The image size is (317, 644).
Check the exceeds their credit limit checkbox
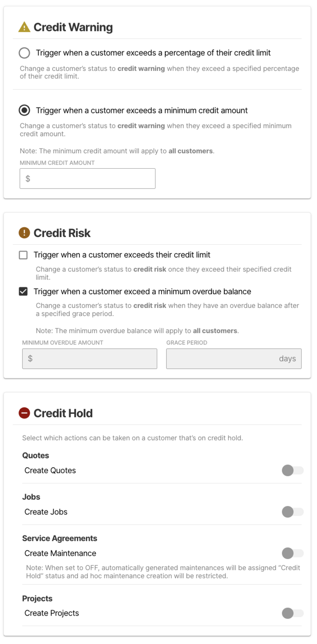point(23,255)
